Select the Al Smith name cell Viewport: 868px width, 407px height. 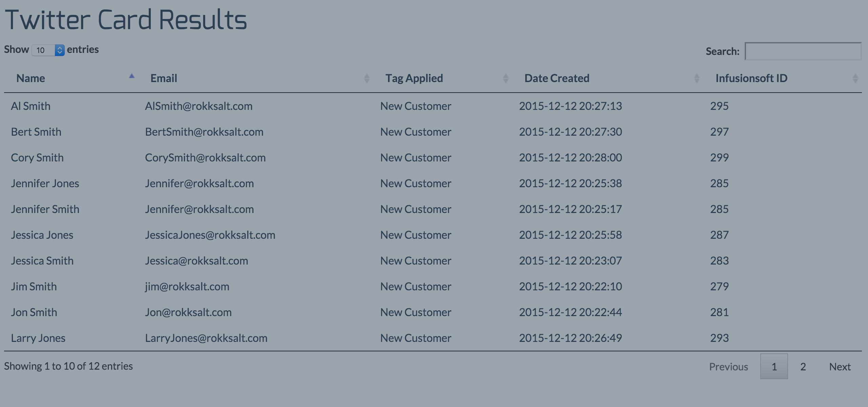30,106
